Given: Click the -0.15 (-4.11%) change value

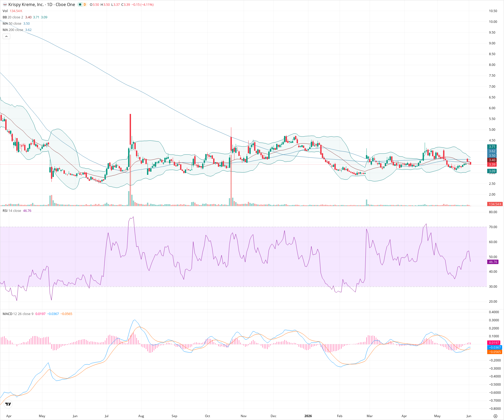Looking at the screenshot, I should pos(143,4).
